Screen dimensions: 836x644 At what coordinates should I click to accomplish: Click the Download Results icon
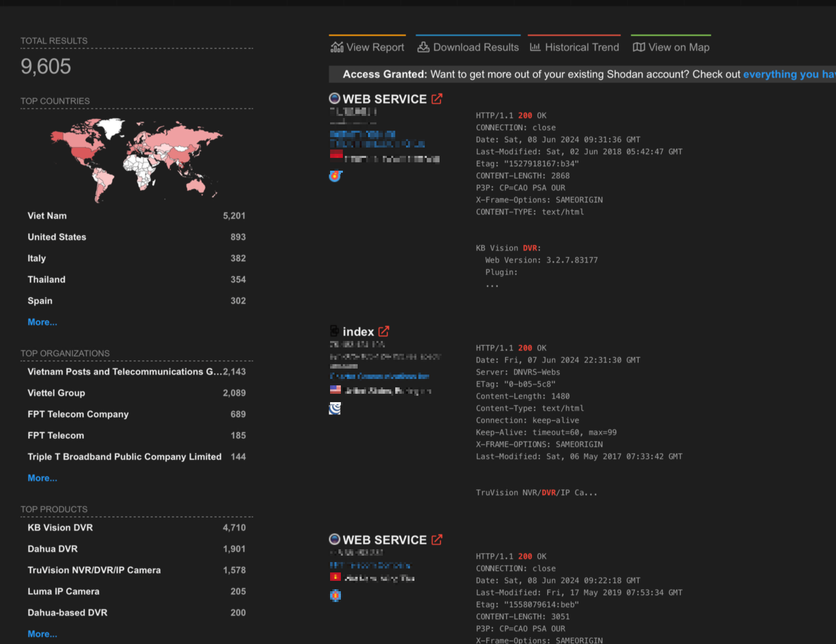tap(423, 48)
